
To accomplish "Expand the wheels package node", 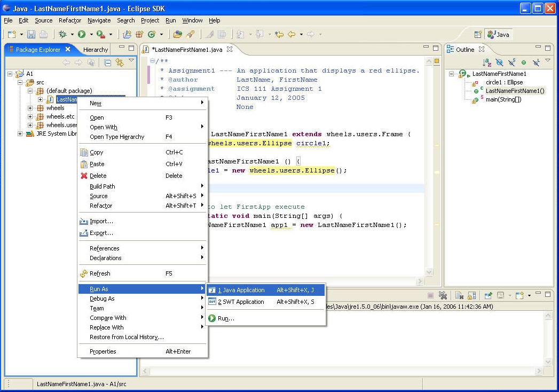I will click(x=30, y=108).
